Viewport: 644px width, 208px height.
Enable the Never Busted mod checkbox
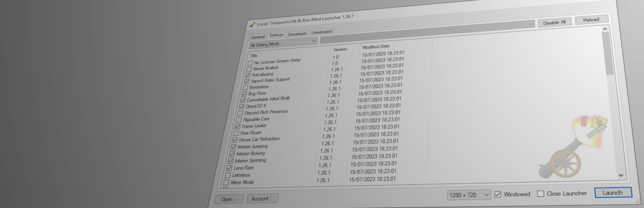249,69
